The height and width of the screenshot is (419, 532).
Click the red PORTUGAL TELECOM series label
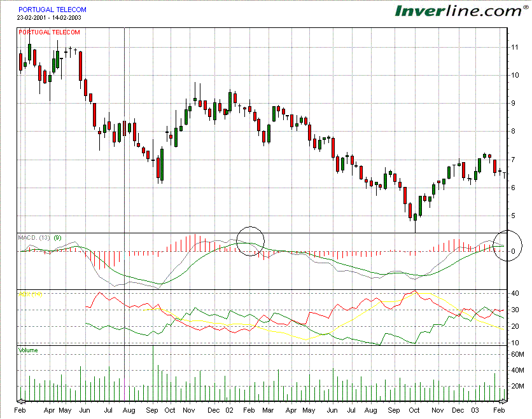49,32
